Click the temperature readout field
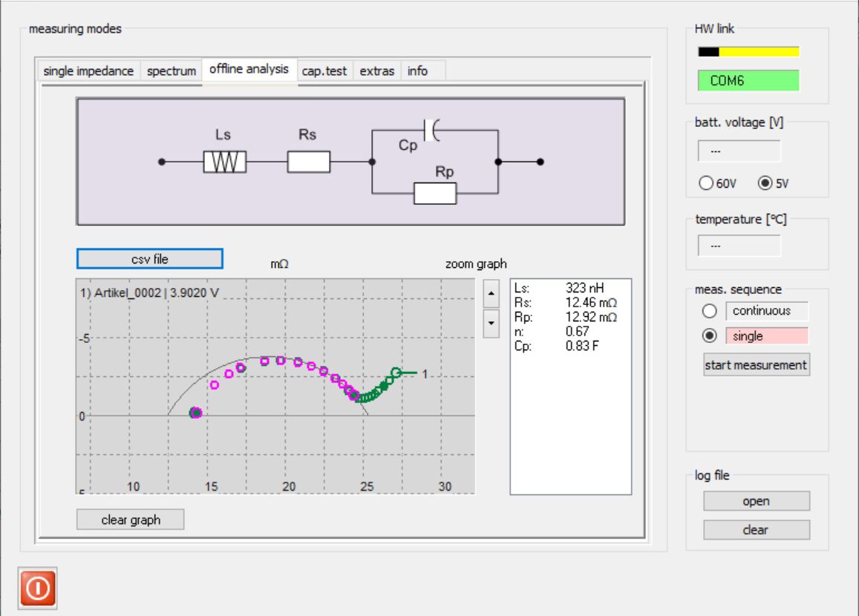The height and width of the screenshot is (616, 859). [739, 246]
